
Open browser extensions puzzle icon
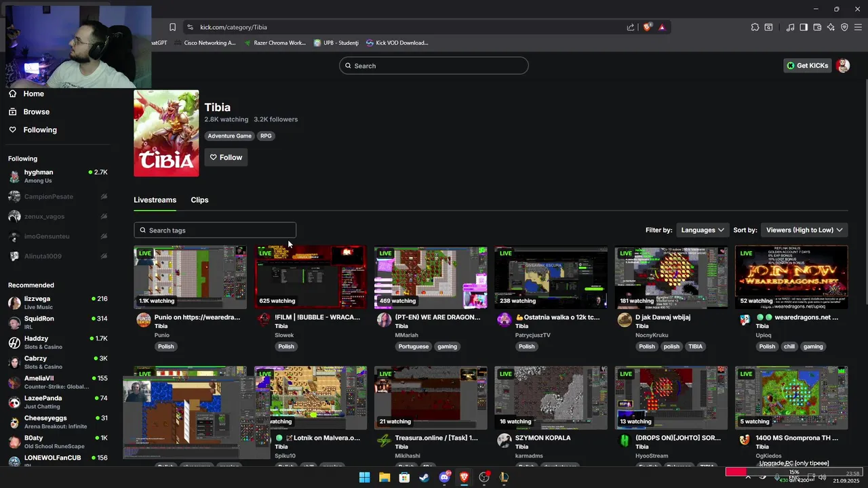pos(755,27)
